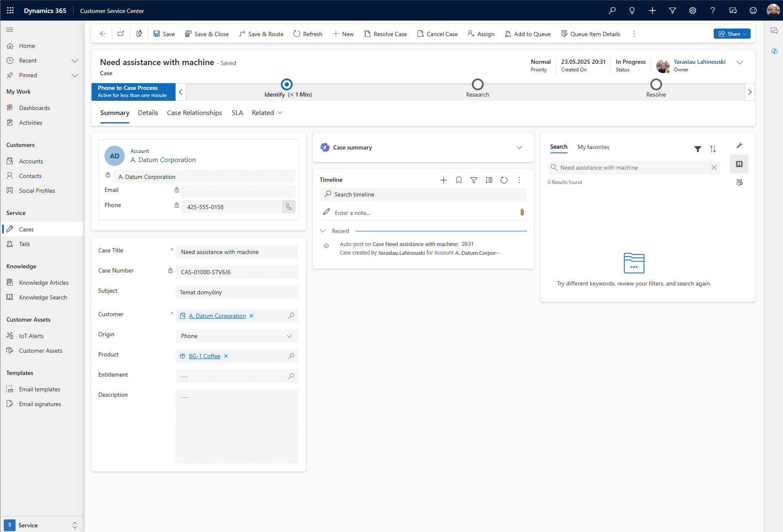
Task: Click the Search timeline field
Action: [423, 194]
